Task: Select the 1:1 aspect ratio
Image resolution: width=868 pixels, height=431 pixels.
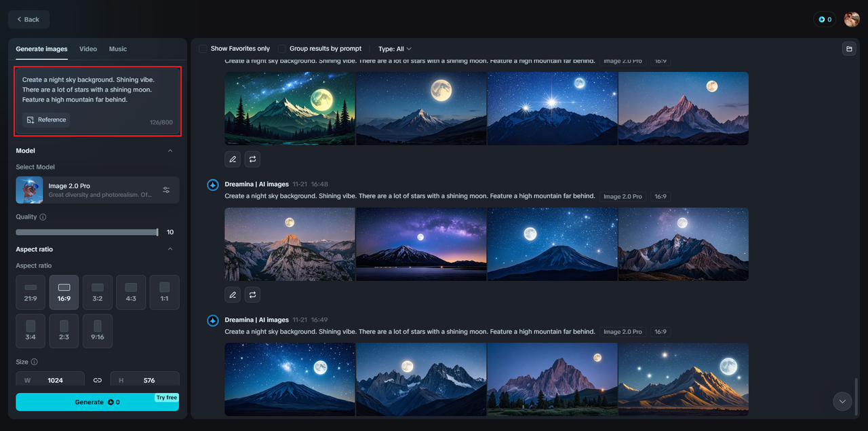Action: (x=164, y=293)
